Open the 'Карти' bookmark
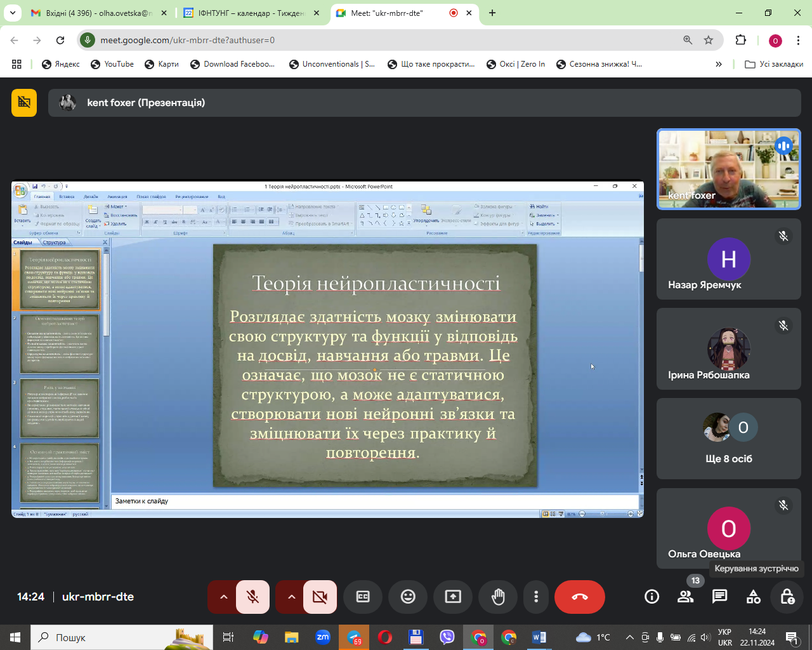812x650 pixels. point(162,64)
